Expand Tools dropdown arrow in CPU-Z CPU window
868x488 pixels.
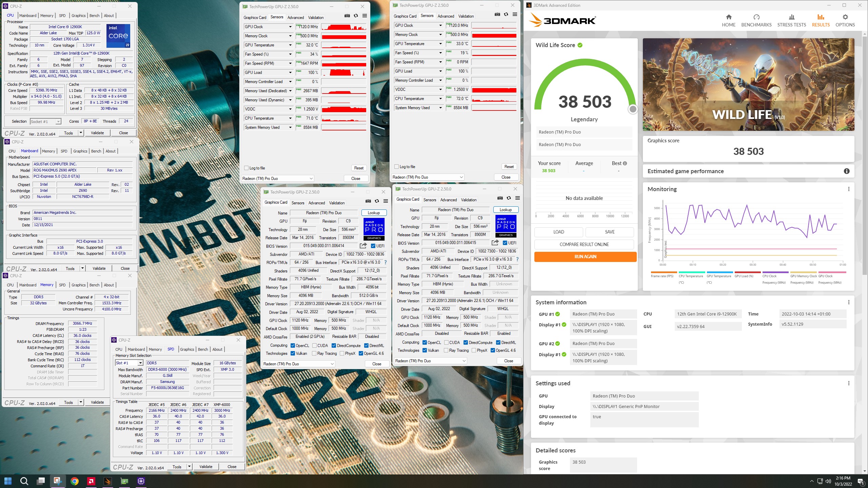(x=81, y=133)
